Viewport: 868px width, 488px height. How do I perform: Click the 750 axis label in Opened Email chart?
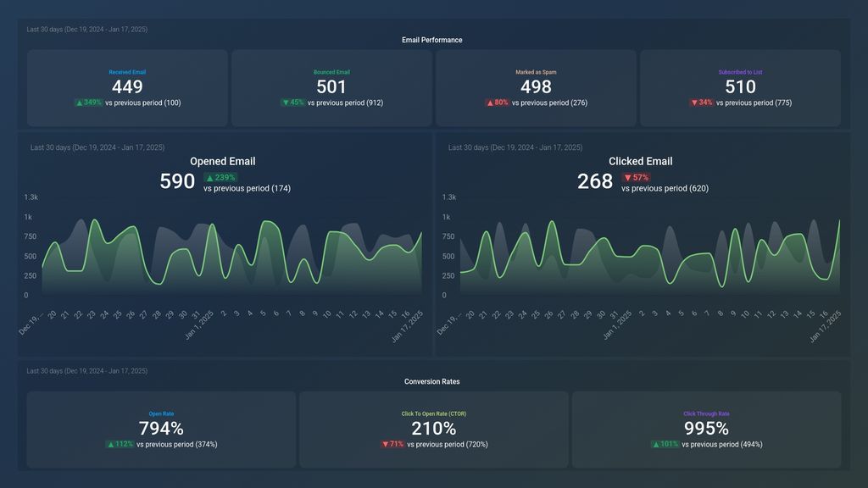[30, 237]
